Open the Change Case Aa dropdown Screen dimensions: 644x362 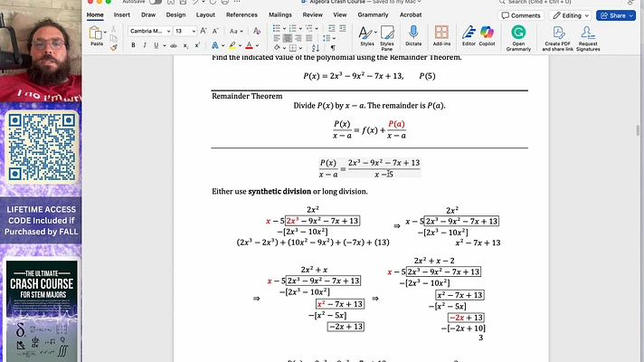tap(236, 31)
